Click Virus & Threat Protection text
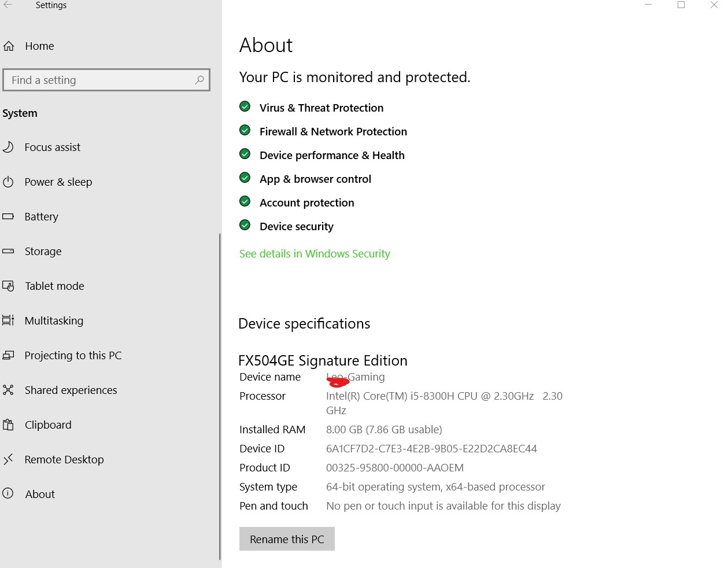 (x=321, y=108)
